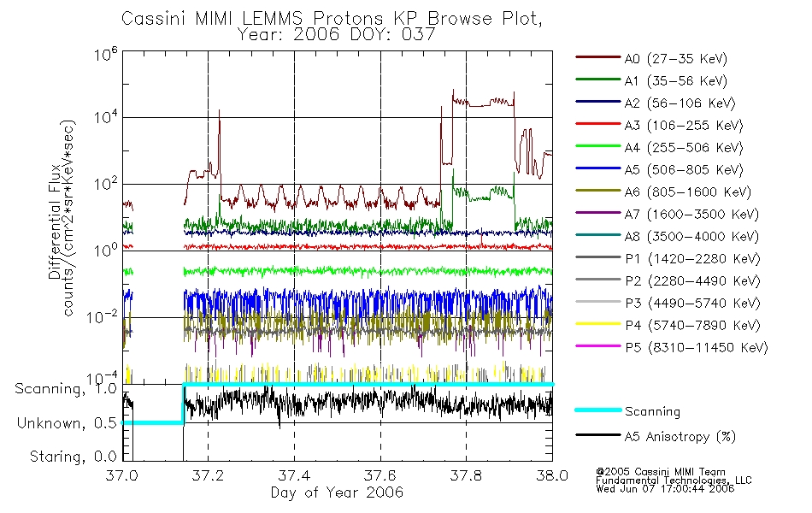Click the A7 (1600-3500 KeV) legend label
Screen dimensions: 812x513
point(691,215)
